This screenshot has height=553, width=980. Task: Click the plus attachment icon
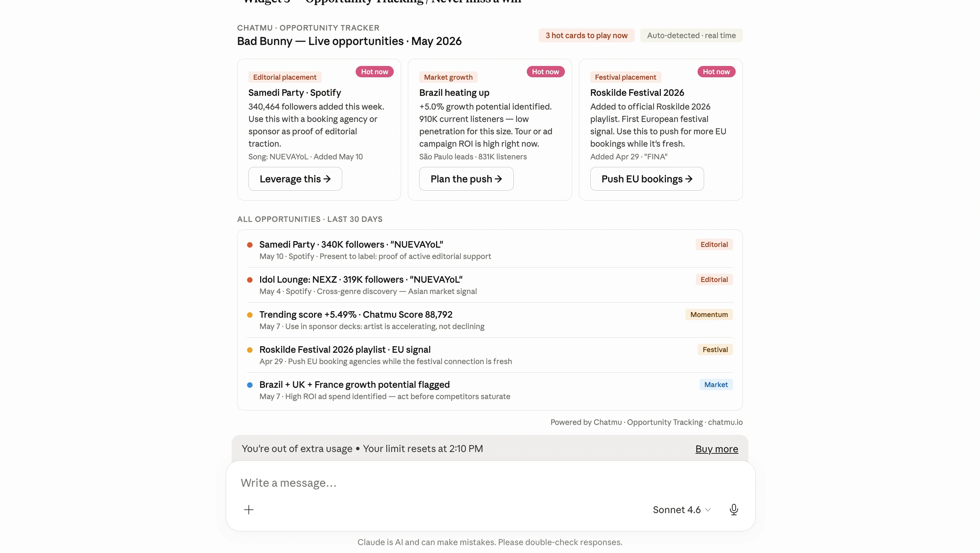[248, 510]
